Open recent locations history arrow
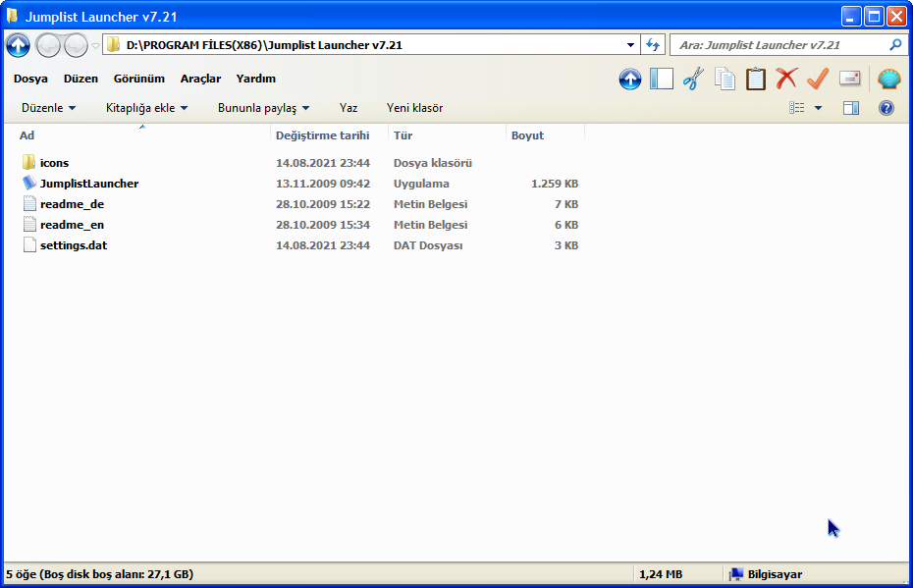 [95, 45]
